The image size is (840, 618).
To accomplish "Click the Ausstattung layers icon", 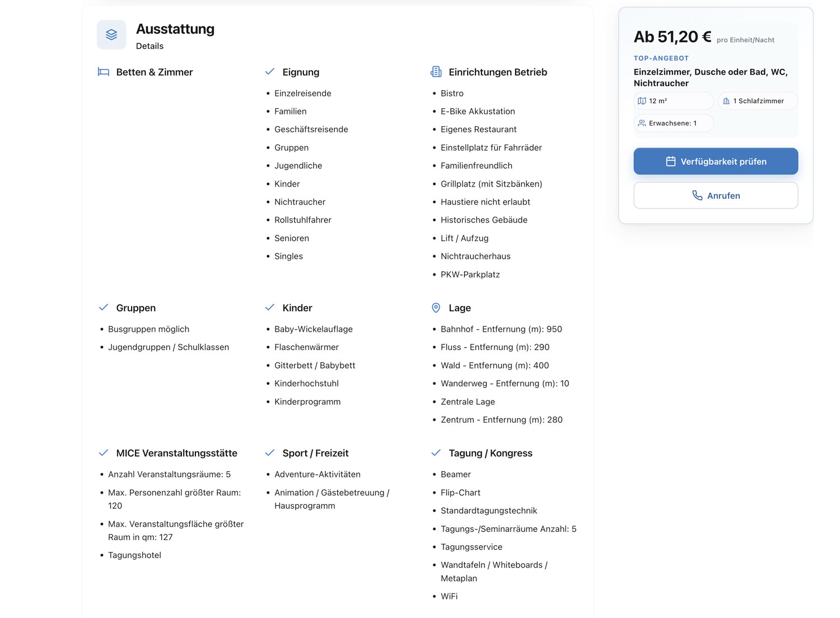I will 111,35.
